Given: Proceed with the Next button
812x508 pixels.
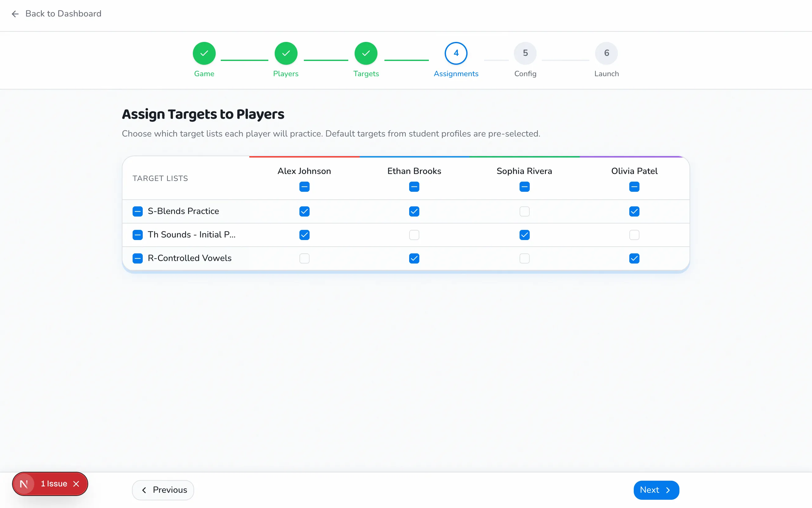Looking at the screenshot, I should [656, 490].
